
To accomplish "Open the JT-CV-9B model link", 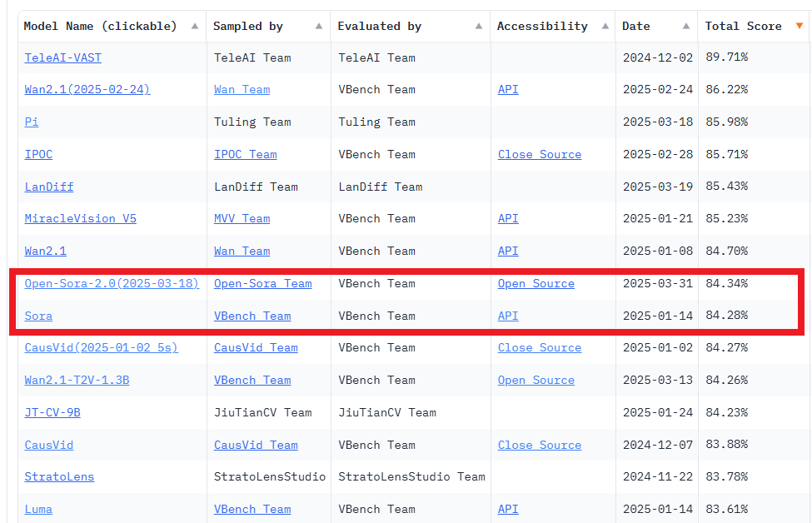I will pos(52,413).
